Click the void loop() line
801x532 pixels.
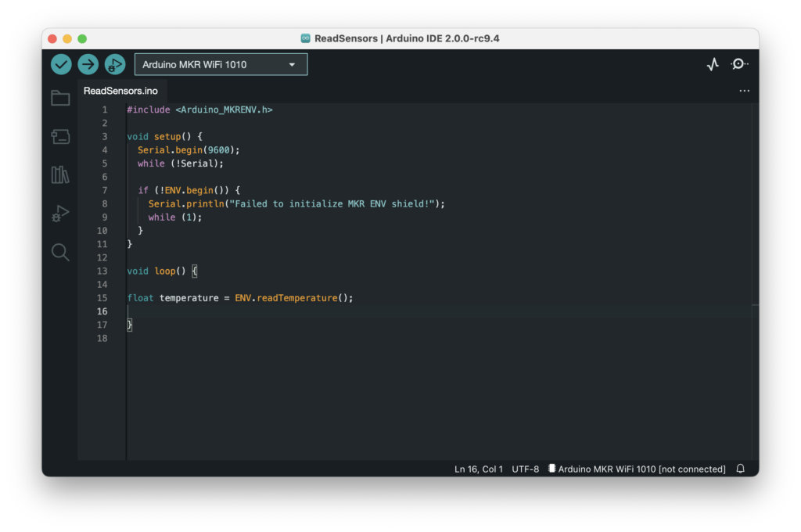pos(162,271)
